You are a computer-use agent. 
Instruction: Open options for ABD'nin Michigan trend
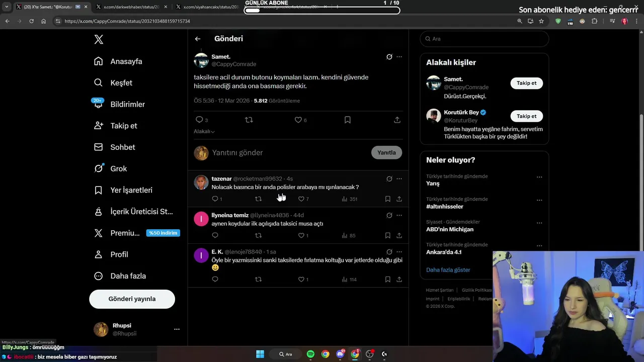click(x=539, y=223)
